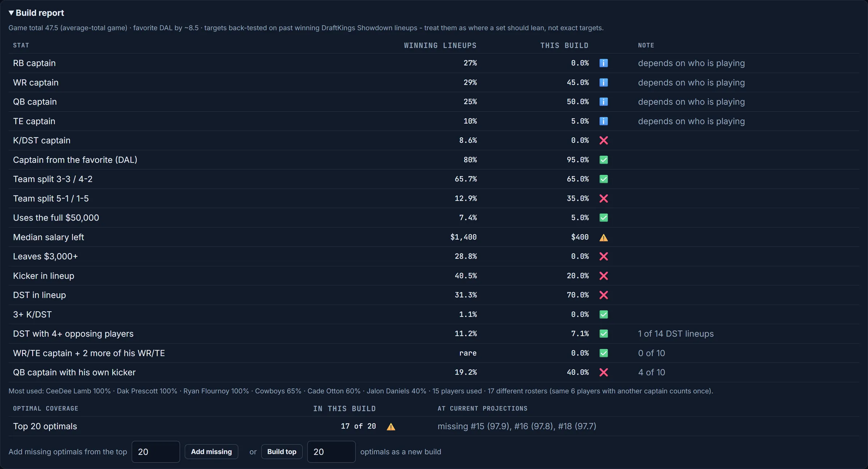Click the AT CURRENT PROJECTIONS header

482,409
